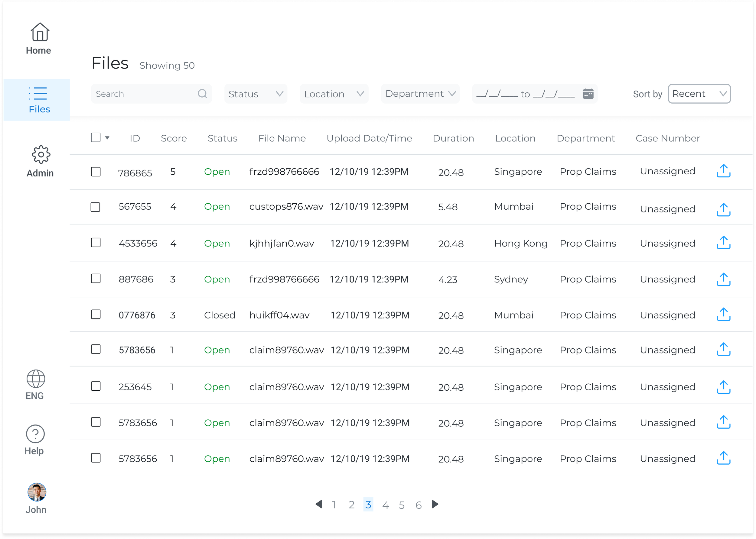Click the ENG language globe icon
This screenshot has height=539, width=756.
tap(36, 379)
